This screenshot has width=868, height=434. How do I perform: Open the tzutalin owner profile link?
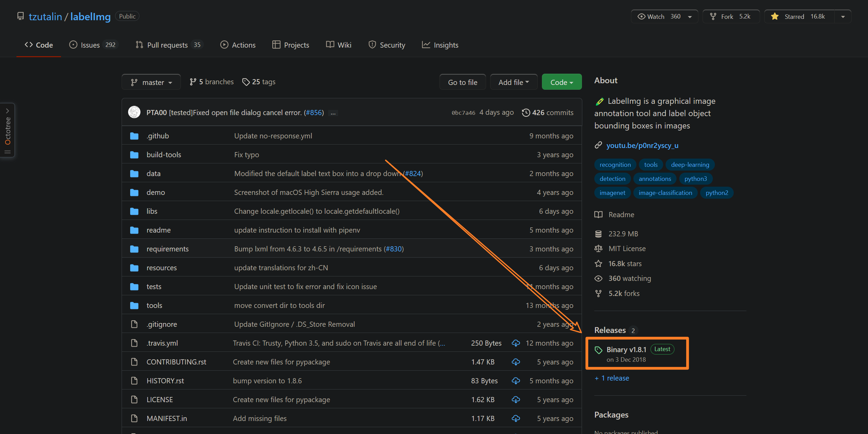45,16
